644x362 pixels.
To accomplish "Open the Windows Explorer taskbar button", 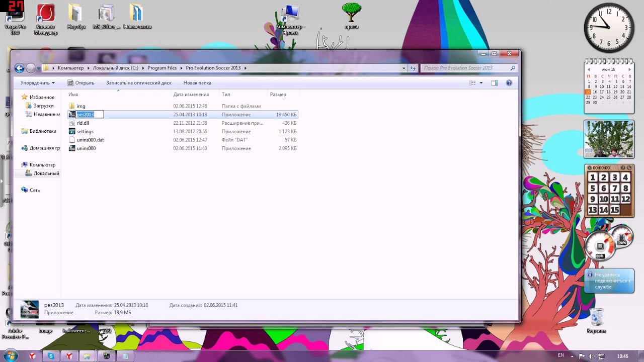I will [x=88, y=356].
